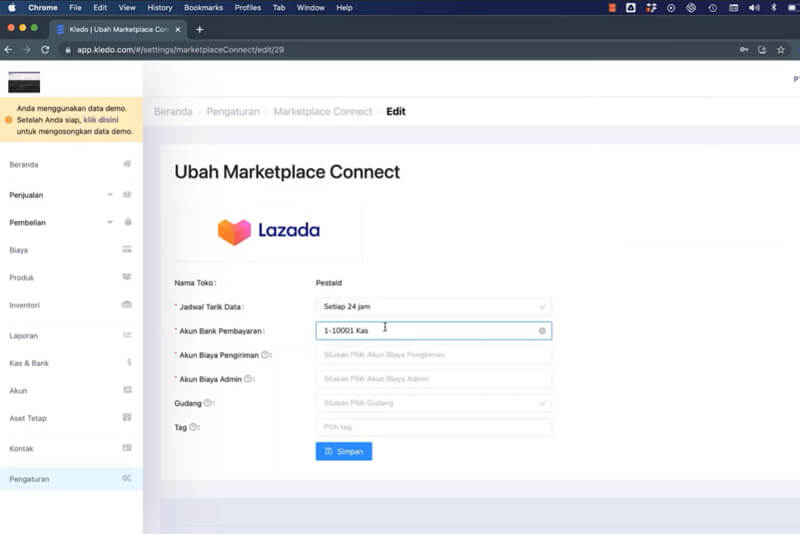
Task: Click the Akun Bank Pembayaran field
Action: click(x=434, y=330)
